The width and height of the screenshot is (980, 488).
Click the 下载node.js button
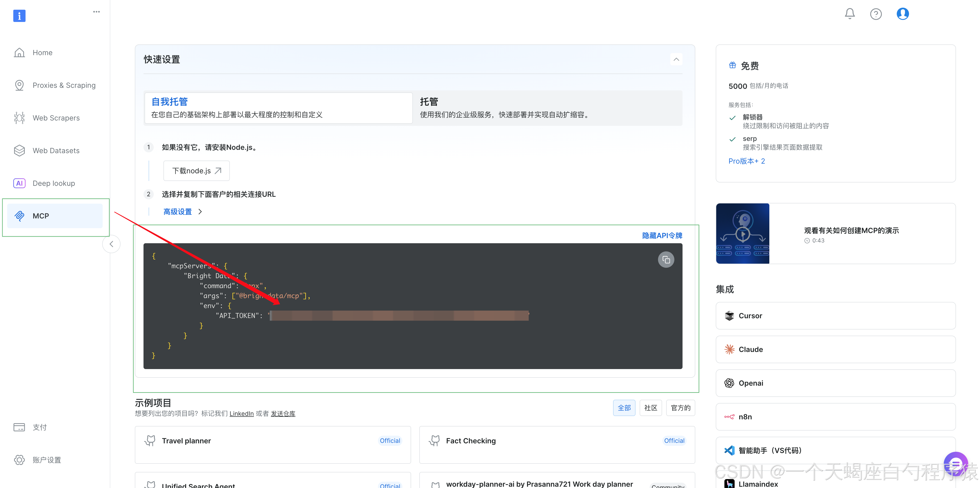click(x=196, y=171)
